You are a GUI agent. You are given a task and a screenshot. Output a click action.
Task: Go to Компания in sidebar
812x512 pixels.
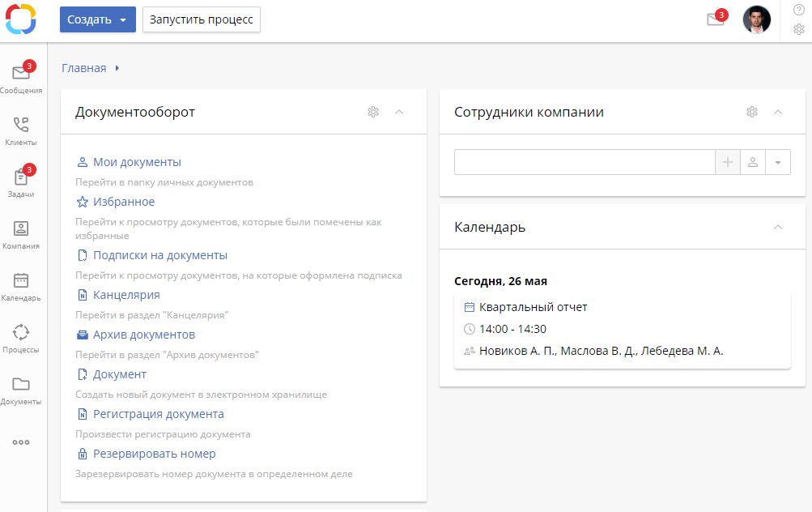(21, 235)
